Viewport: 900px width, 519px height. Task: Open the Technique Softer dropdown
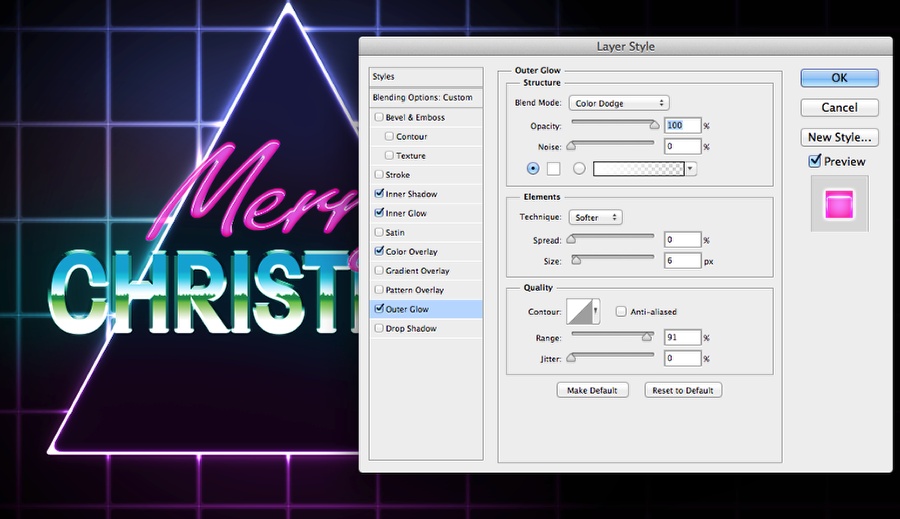[595, 218]
